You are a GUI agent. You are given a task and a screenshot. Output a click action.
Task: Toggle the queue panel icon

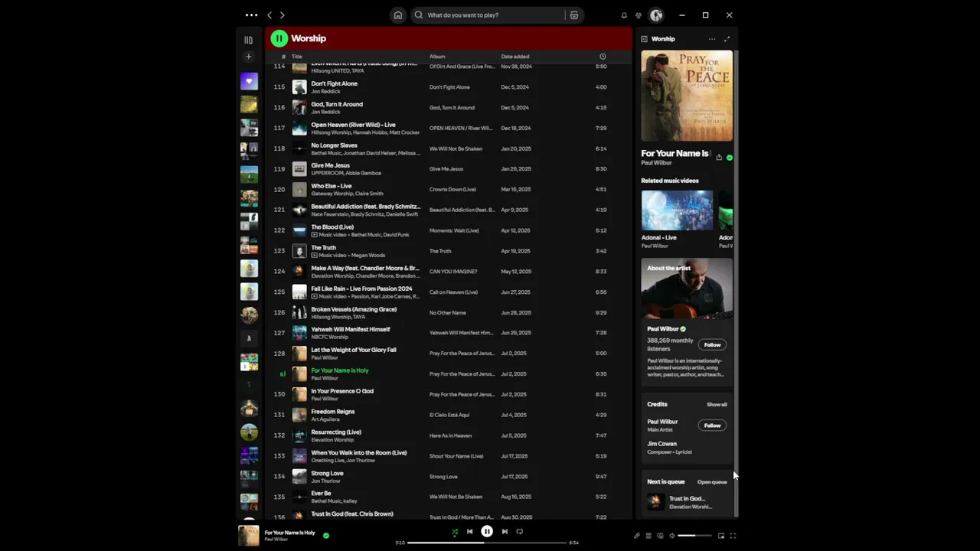tap(648, 536)
